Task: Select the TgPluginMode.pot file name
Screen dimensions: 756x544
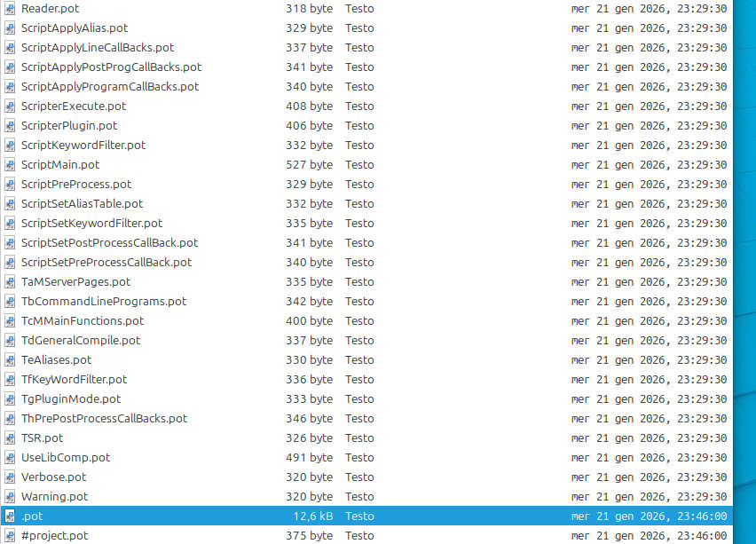Action: 71,398
